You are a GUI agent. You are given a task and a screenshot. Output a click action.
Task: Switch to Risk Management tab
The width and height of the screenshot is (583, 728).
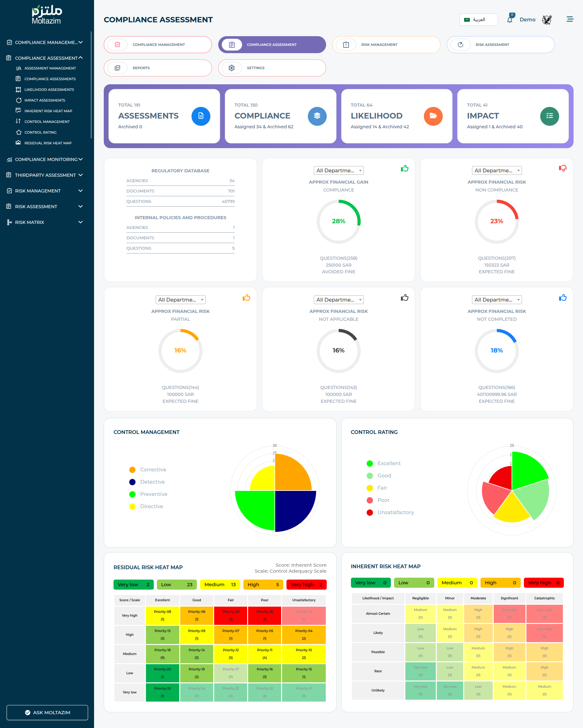pyautogui.click(x=386, y=45)
